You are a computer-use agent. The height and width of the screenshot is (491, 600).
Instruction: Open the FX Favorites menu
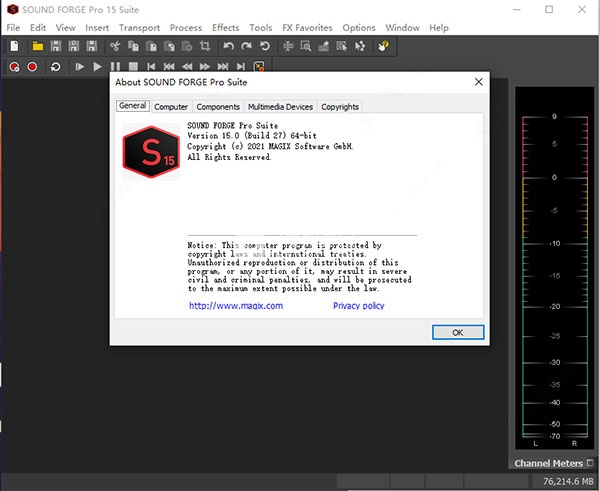pyautogui.click(x=307, y=28)
